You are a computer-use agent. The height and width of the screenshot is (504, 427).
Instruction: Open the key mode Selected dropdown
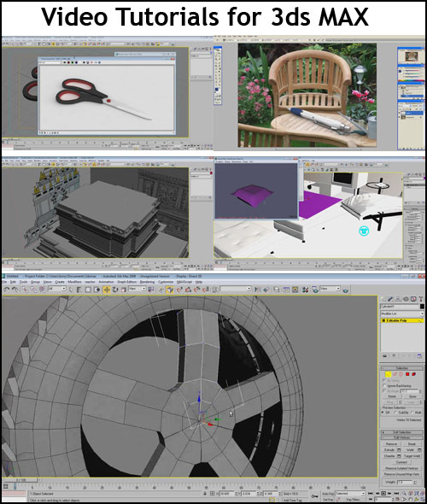click(350, 494)
